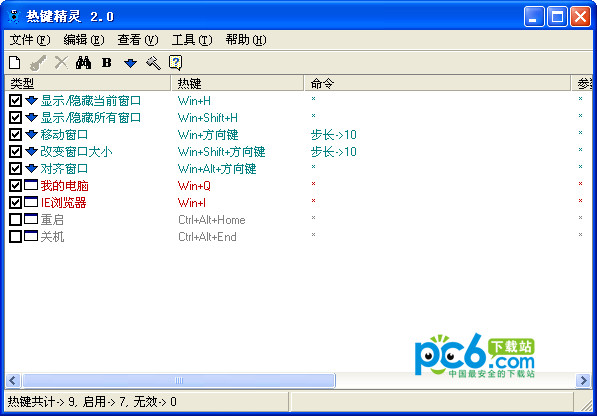The width and height of the screenshot is (597, 416).
Task: Uncheck the 我的电脑 hotkey checkbox
Action: pyautogui.click(x=15, y=185)
